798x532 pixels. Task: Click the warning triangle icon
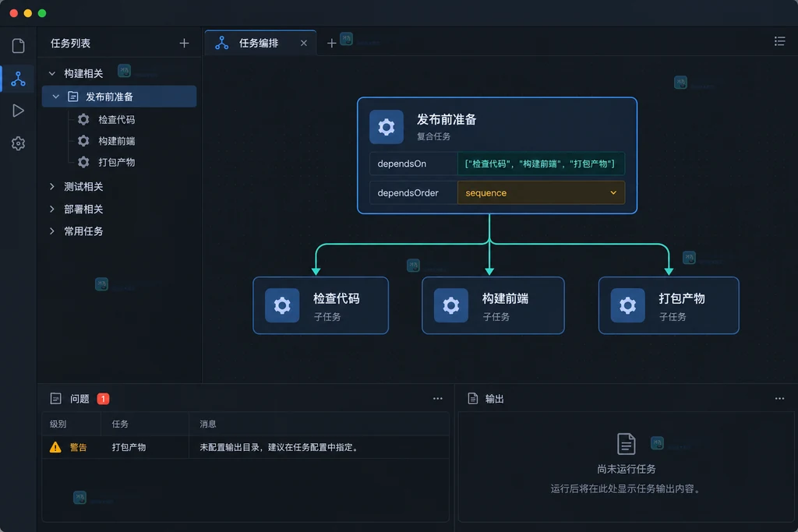pos(55,448)
